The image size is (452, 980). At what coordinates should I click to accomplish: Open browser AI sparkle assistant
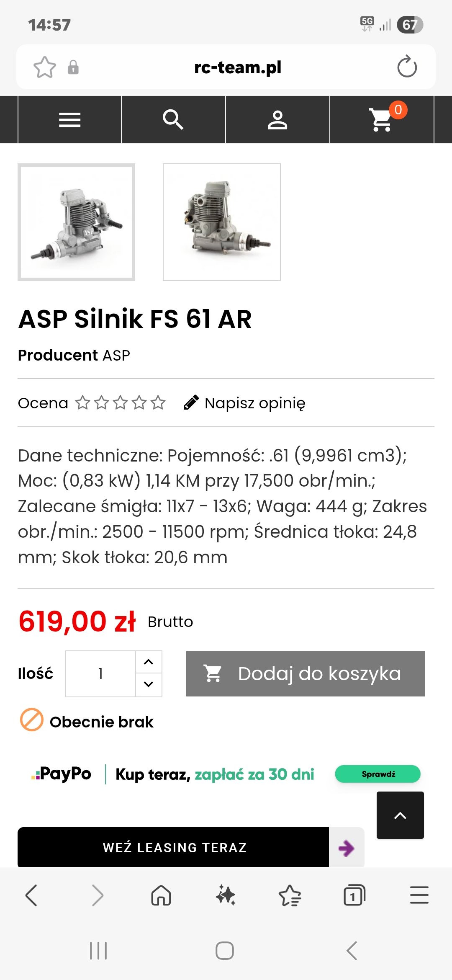click(x=226, y=895)
